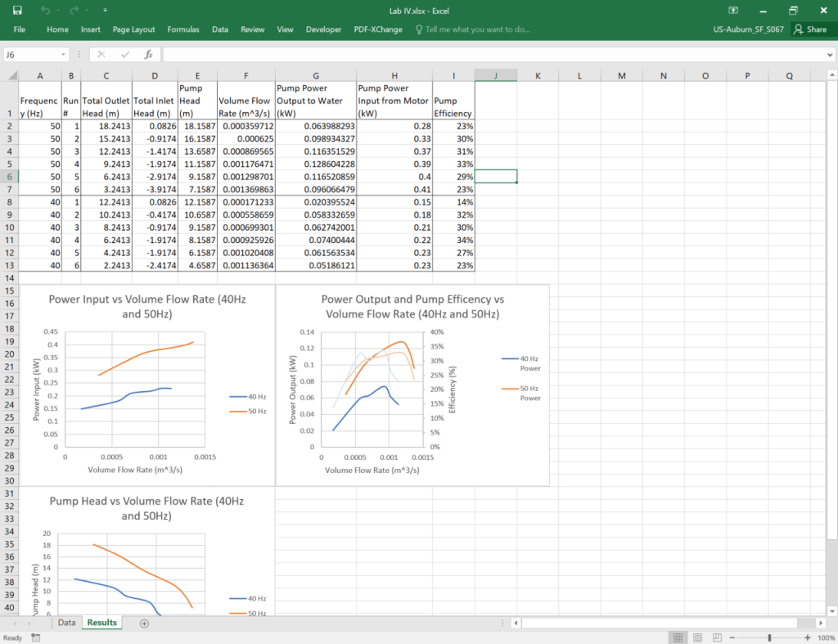Click the zoom slider handle

pos(770,637)
